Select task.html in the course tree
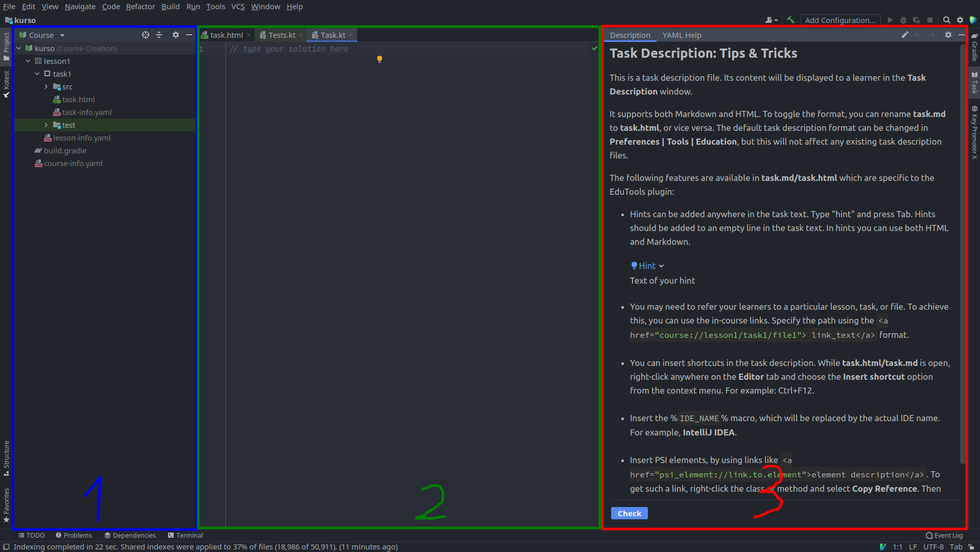The height and width of the screenshot is (552, 980). click(x=78, y=99)
